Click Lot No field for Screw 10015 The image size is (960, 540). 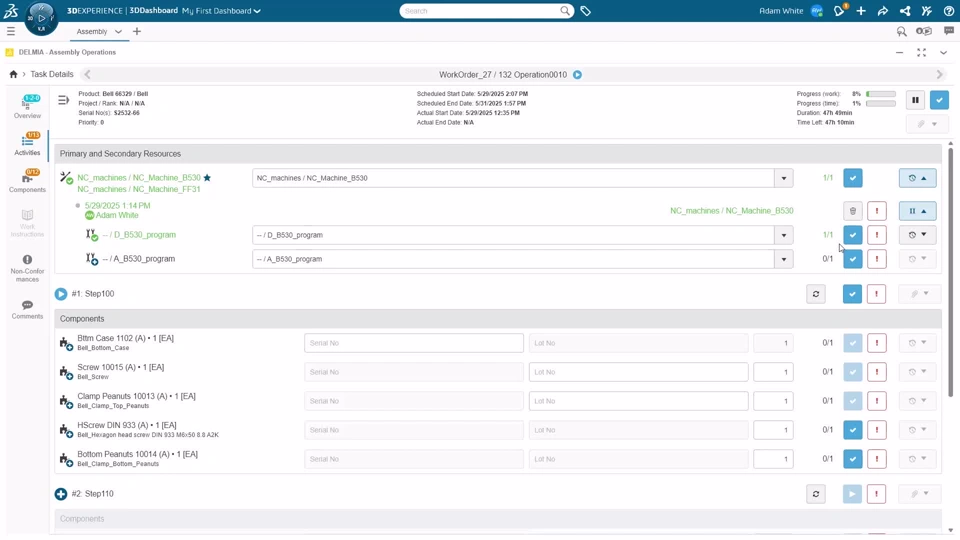tap(639, 372)
